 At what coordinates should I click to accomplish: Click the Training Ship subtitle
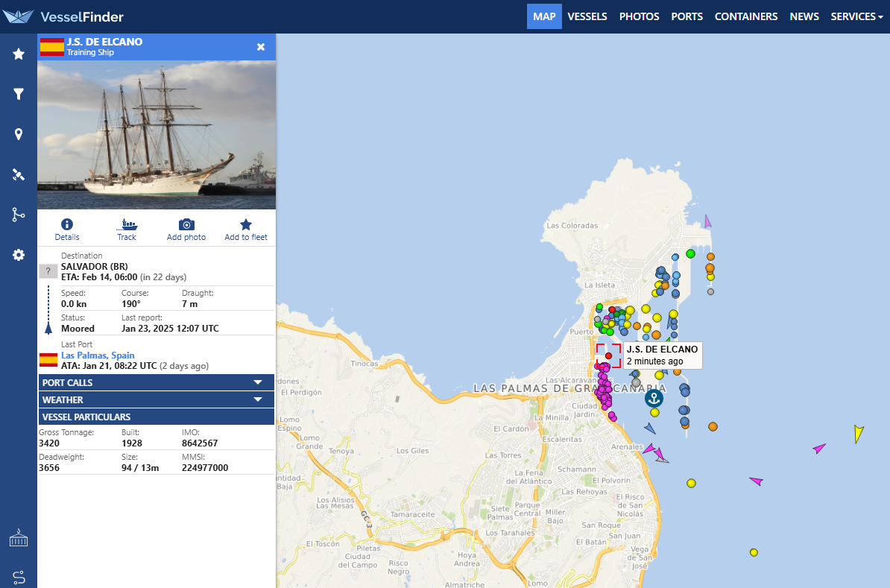[90, 52]
